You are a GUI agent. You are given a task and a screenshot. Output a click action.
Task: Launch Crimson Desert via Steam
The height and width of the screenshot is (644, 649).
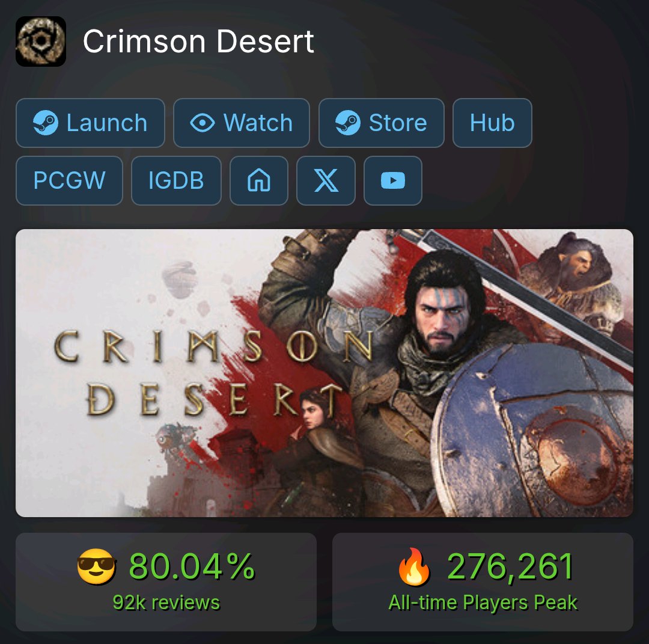click(x=90, y=123)
